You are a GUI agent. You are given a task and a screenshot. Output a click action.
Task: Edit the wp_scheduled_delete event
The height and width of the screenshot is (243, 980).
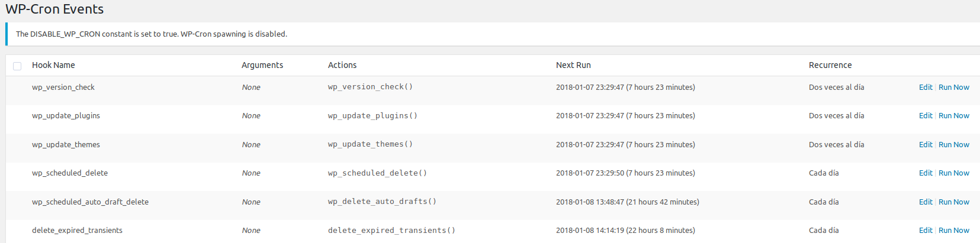tap(926, 173)
